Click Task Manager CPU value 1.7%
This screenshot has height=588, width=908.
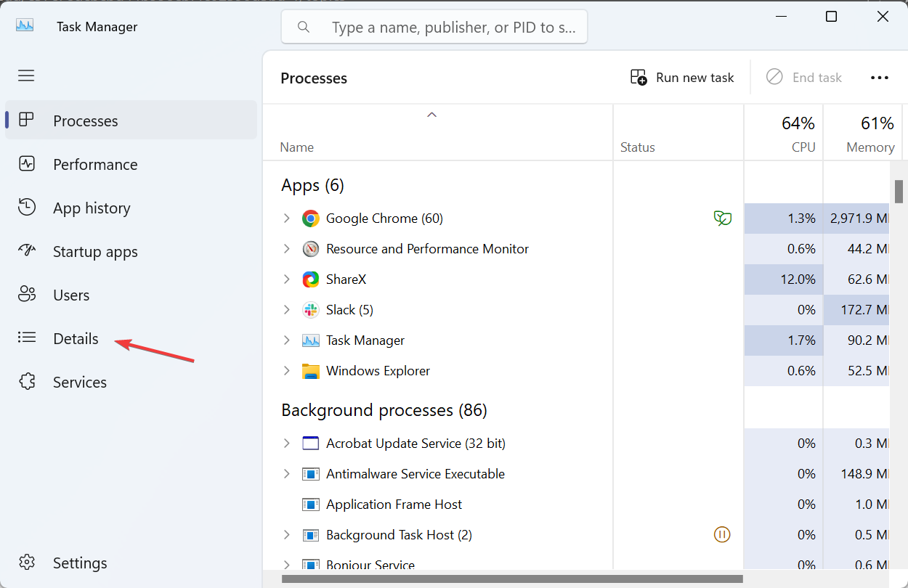(x=801, y=340)
